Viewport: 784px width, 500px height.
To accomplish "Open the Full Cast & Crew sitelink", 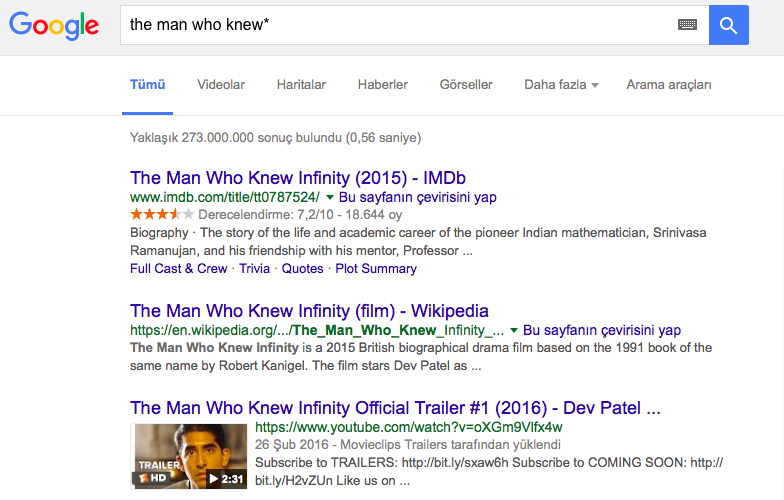I will click(x=178, y=268).
